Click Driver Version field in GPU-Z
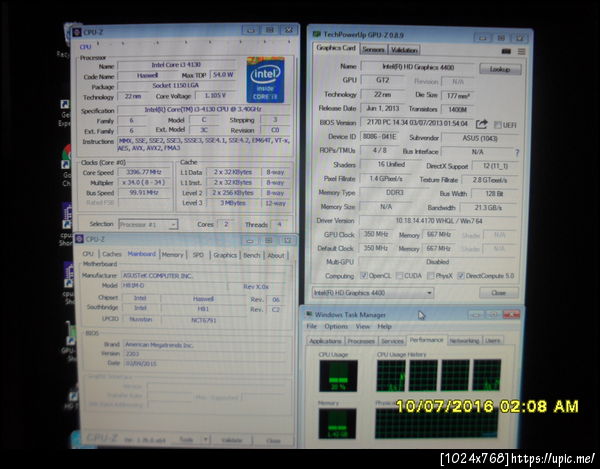 (439, 221)
